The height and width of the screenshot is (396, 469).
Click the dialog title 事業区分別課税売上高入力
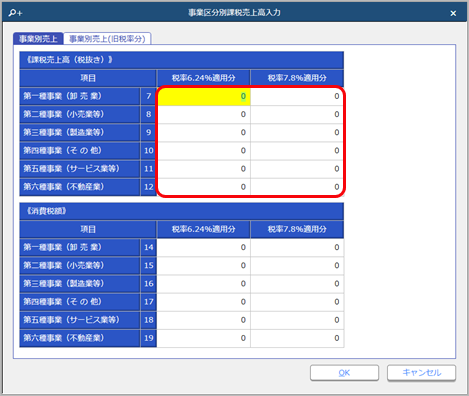click(234, 13)
